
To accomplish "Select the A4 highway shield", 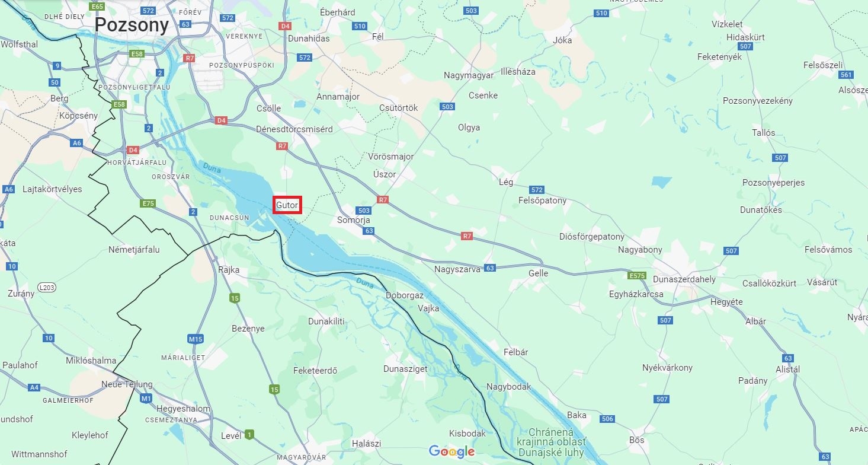I will (34, 387).
